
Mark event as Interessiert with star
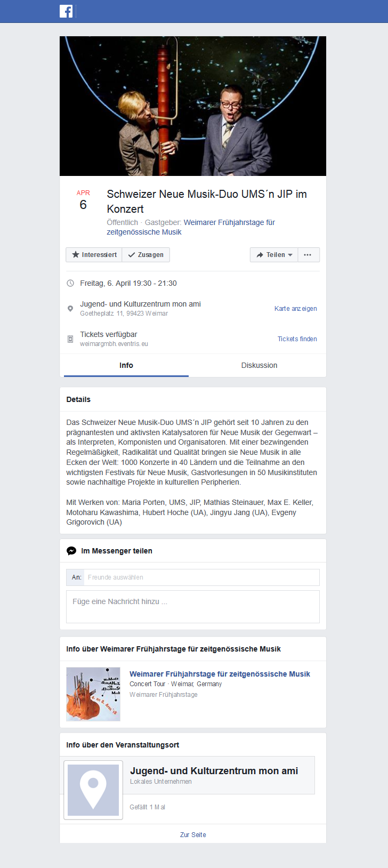click(x=94, y=255)
